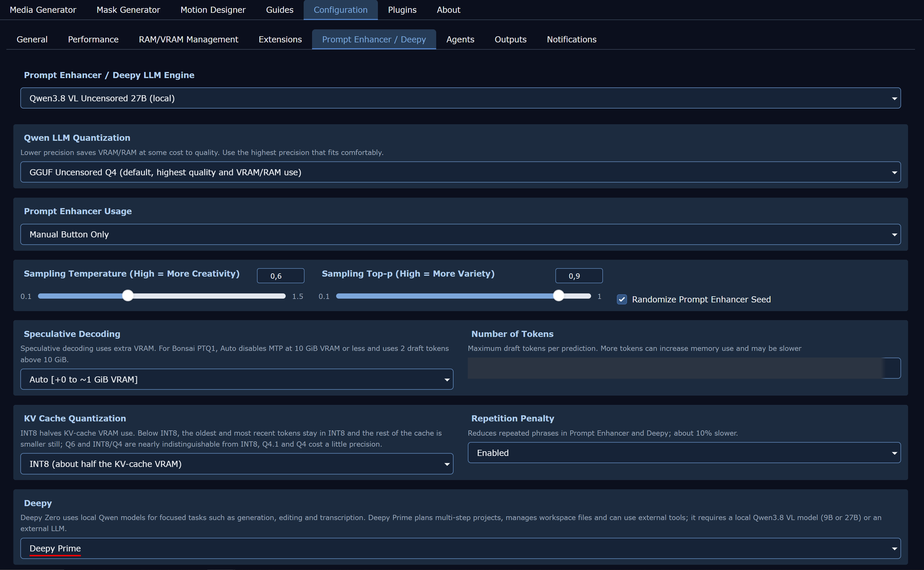Screen dimensions: 924x570
Task: Open the About tab
Action: [x=449, y=10]
